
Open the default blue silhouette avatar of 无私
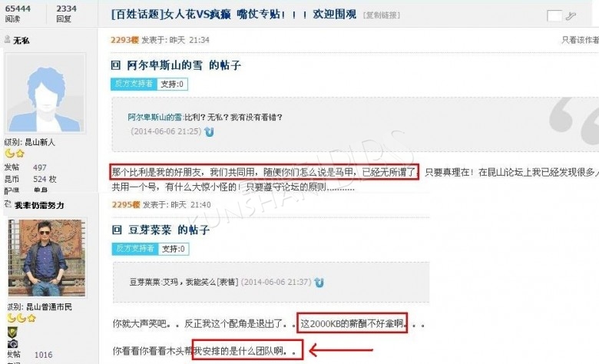[45, 93]
